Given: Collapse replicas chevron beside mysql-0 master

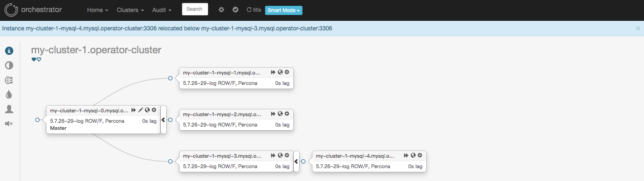Looking at the screenshot, I should point(163,120).
